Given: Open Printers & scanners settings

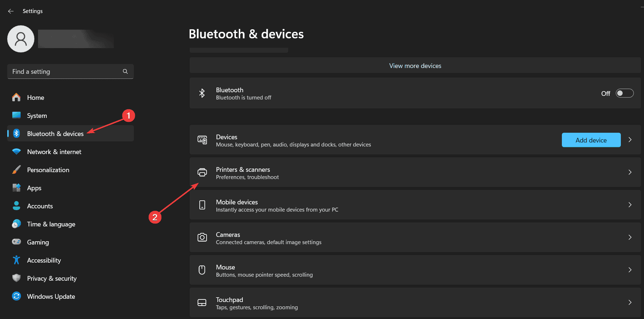Looking at the screenshot, I should [415, 173].
